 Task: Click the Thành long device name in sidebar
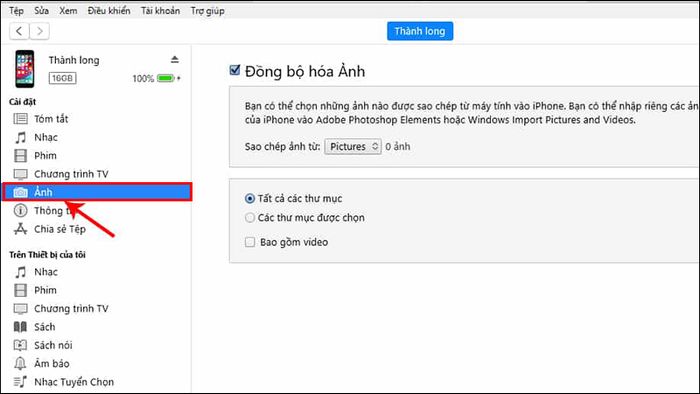pos(74,60)
